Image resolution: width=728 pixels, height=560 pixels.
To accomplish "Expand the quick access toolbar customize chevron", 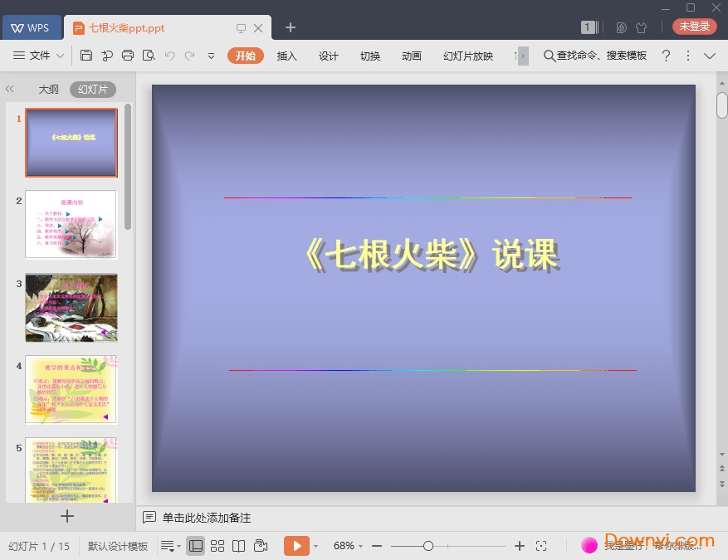I will (210, 56).
